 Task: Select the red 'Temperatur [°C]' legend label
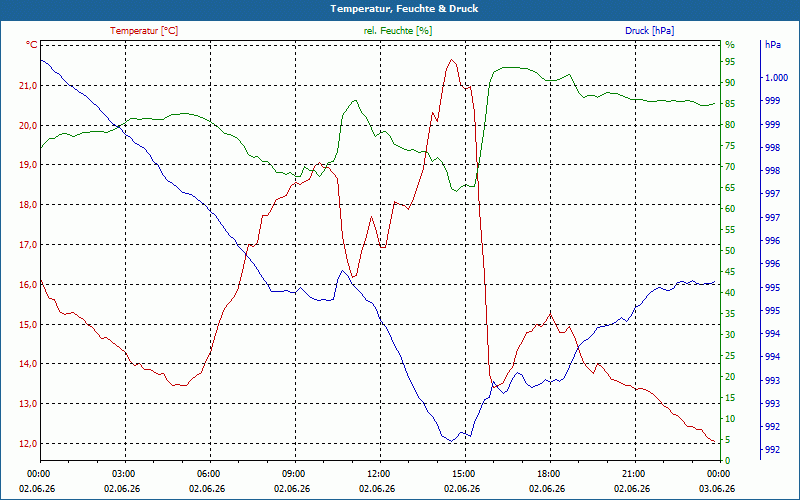144,31
